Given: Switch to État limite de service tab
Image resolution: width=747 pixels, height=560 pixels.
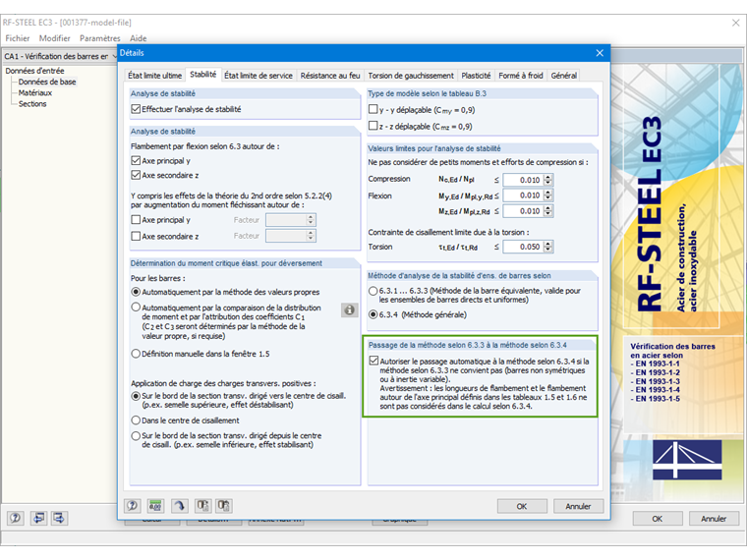Looking at the screenshot, I should [259, 76].
